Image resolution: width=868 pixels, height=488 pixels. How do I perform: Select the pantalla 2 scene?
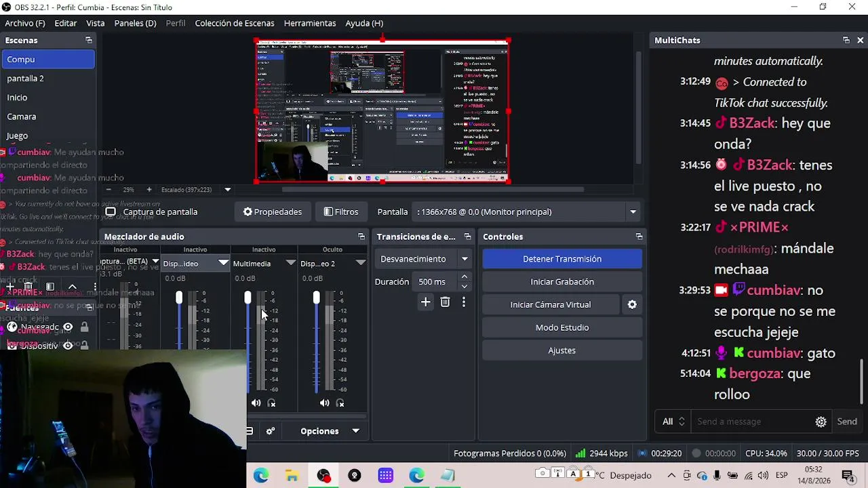[47, 79]
